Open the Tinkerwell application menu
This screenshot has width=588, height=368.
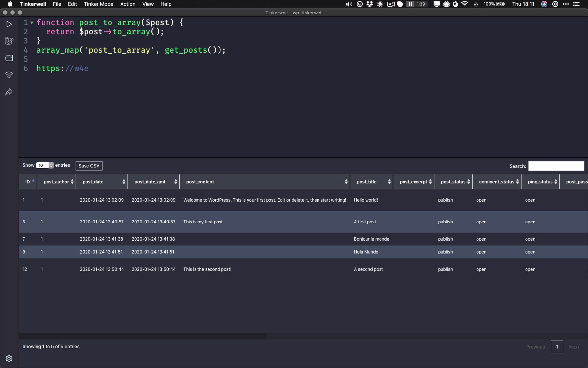point(33,4)
